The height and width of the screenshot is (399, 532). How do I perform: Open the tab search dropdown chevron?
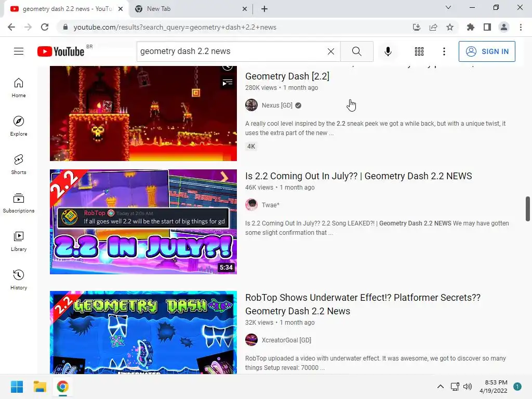tap(448, 7)
